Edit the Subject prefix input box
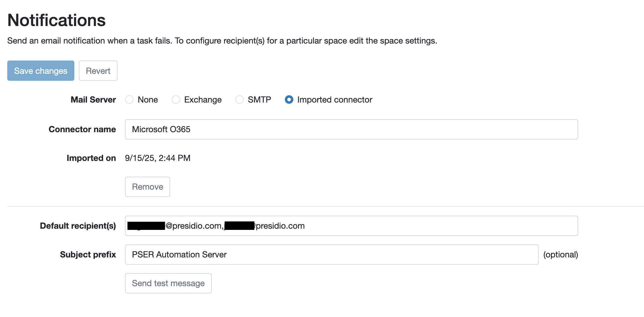644x317 pixels. (331, 255)
